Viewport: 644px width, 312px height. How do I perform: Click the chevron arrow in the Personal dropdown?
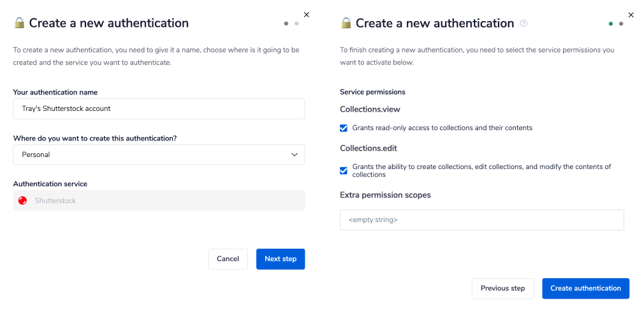294,154
